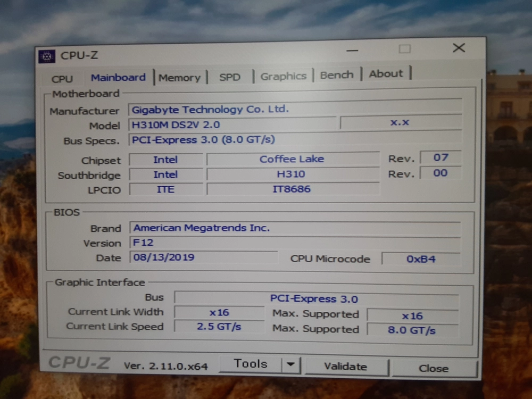Click the Southbridge Rev. value 00
The width and height of the screenshot is (532, 399).
coord(440,173)
